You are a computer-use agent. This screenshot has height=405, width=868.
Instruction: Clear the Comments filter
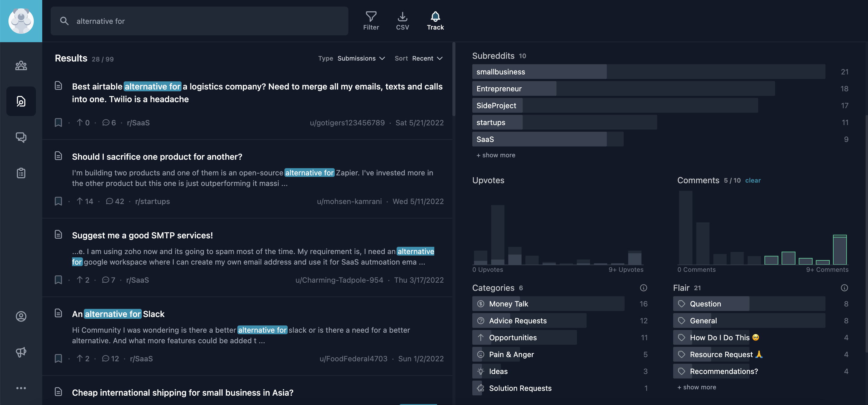coord(752,181)
